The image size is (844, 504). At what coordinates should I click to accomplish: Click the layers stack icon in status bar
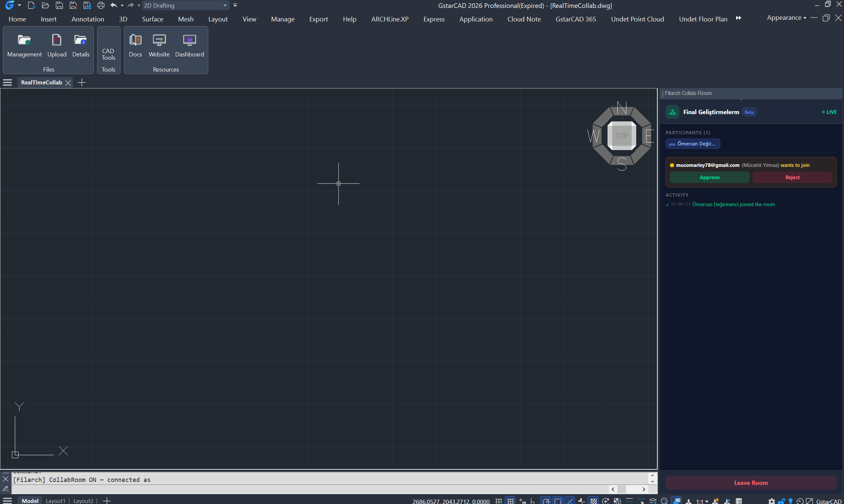tap(653, 501)
